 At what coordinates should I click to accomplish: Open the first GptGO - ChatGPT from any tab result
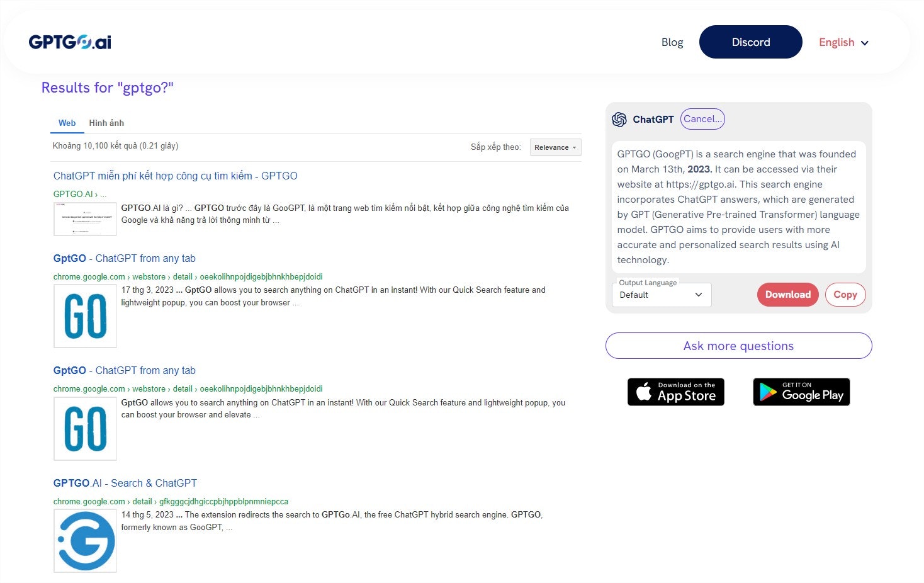coord(124,258)
